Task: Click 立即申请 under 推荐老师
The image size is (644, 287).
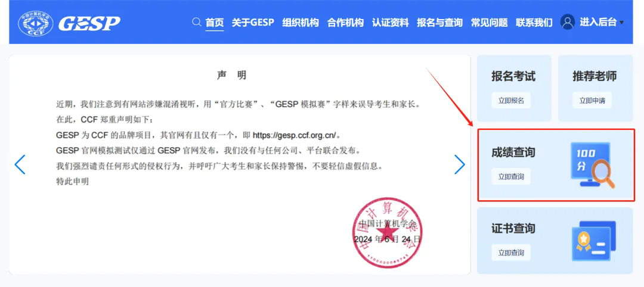Action: [x=592, y=101]
